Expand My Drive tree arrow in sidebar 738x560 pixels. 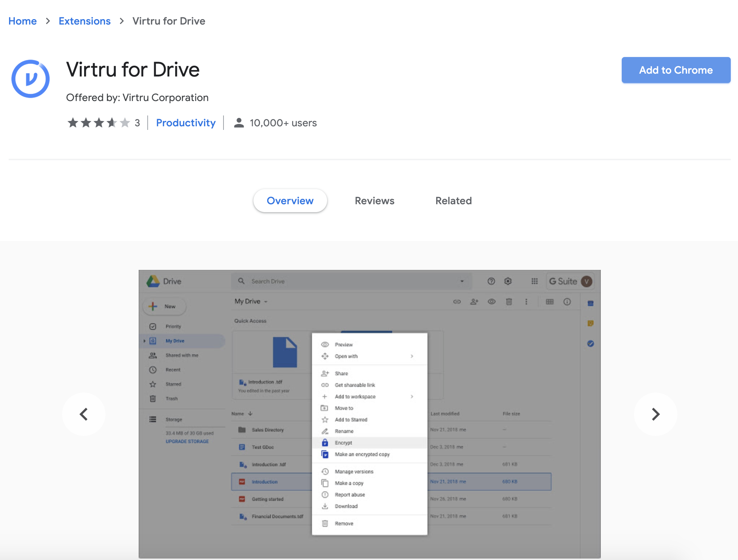coord(144,341)
